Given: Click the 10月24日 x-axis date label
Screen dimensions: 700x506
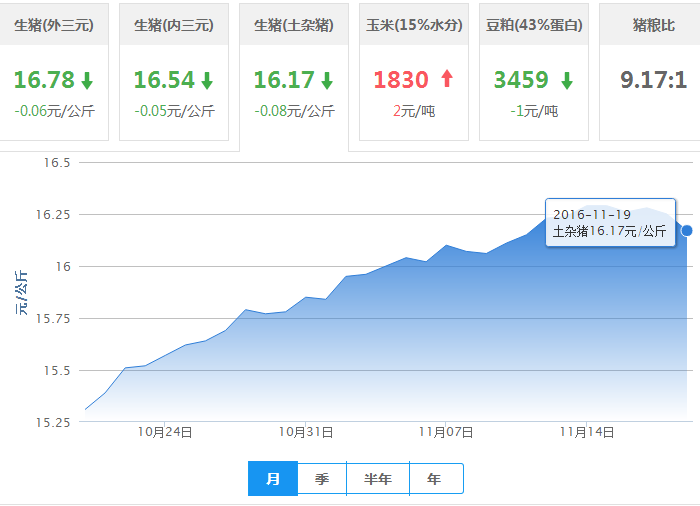Looking at the screenshot, I should pyautogui.click(x=165, y=433).
